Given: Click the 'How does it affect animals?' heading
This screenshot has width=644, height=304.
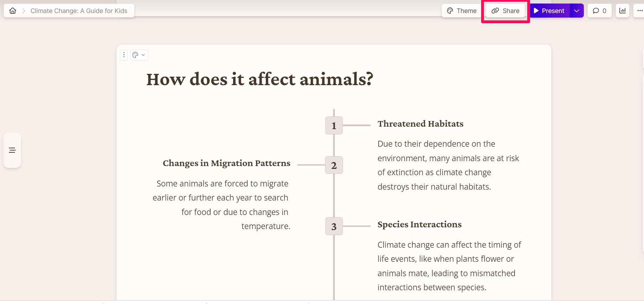Looking at the screenshot, I should coord(260,79).
